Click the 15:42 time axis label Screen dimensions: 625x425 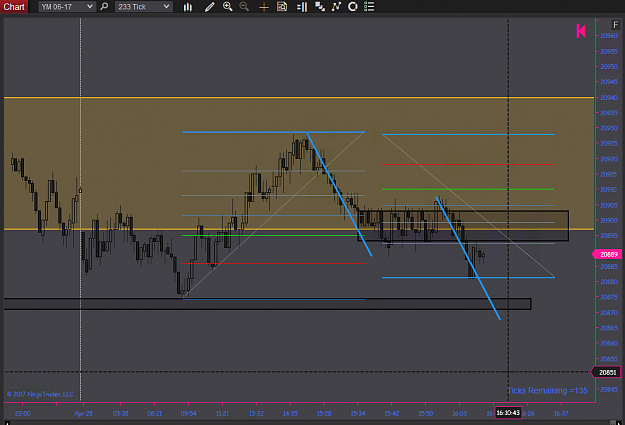pyautogui.click(x=391, y=413)
